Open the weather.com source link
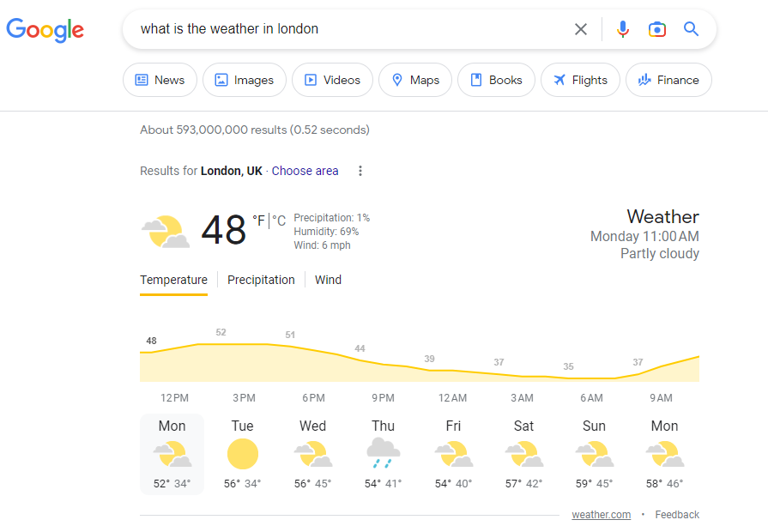 pos(601,515)
